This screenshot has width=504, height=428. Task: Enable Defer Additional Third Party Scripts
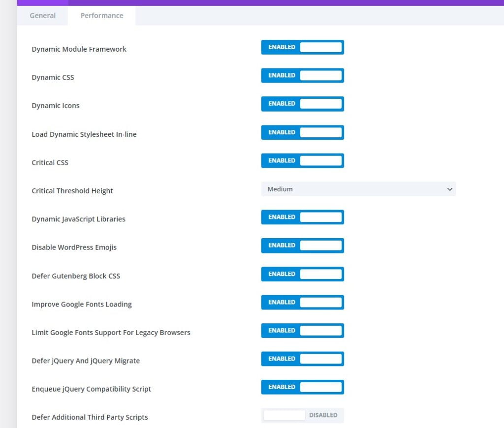tap(303, 416)
